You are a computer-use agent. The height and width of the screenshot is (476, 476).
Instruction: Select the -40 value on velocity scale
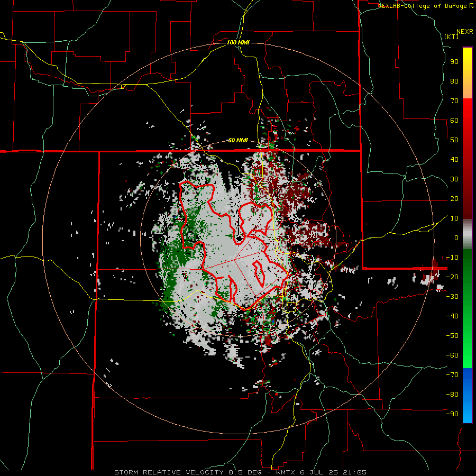pyautogui.click(x=452, y=316)
